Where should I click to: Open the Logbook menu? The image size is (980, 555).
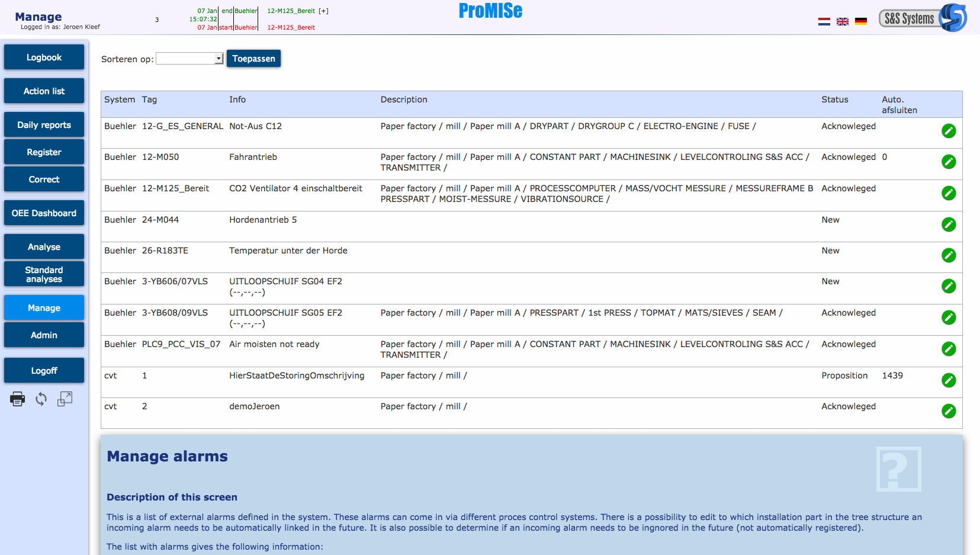coord(44,57)
